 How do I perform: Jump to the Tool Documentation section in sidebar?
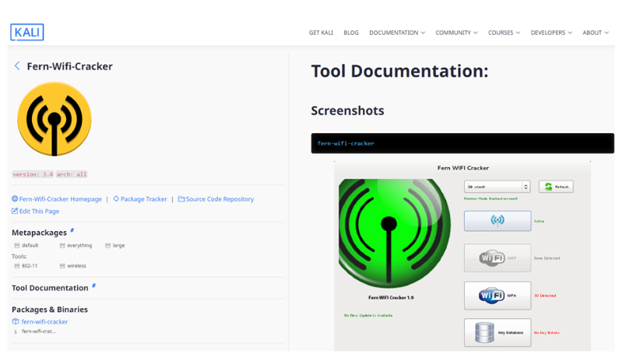[50, 288]
